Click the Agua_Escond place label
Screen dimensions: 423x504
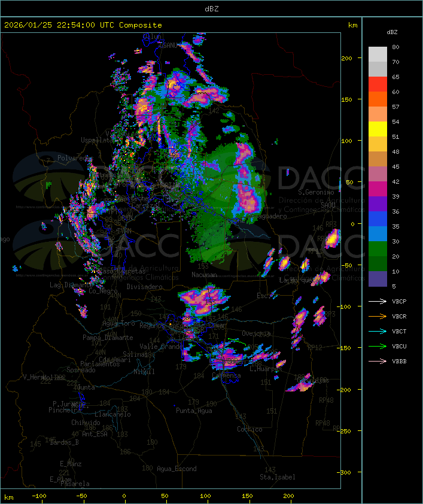coord(176,469)
